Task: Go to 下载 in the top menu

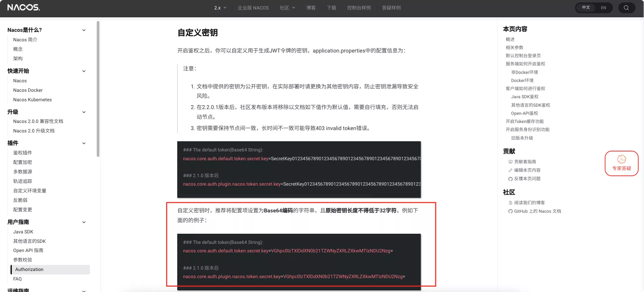Action: point(331,8)
